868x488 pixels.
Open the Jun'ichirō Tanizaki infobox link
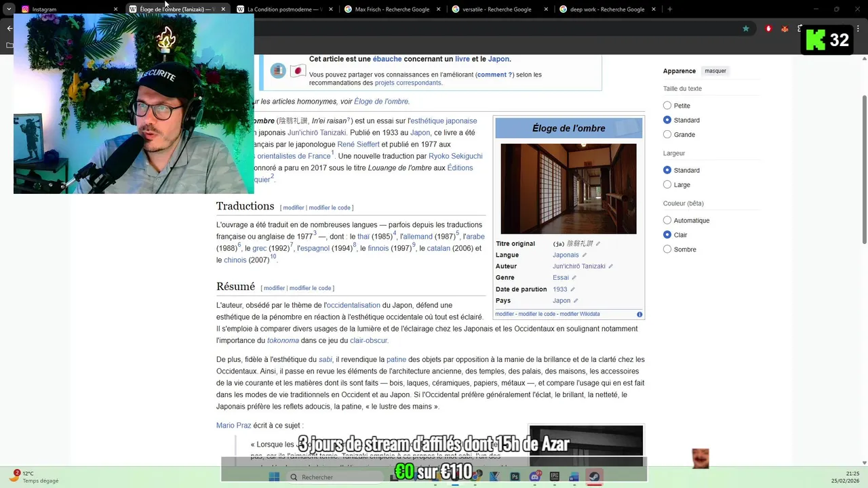[579, 266]
